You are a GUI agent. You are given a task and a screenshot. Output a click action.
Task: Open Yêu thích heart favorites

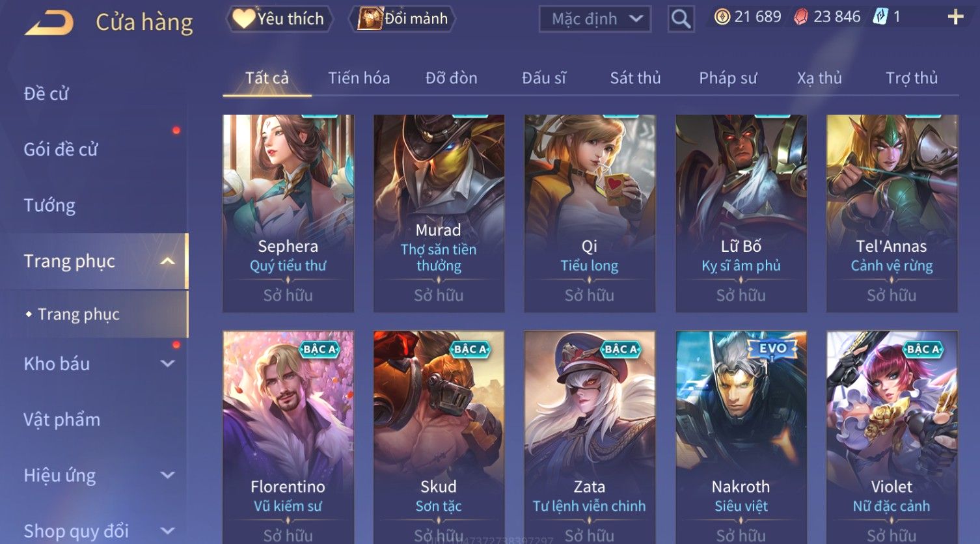pos(279,19)
